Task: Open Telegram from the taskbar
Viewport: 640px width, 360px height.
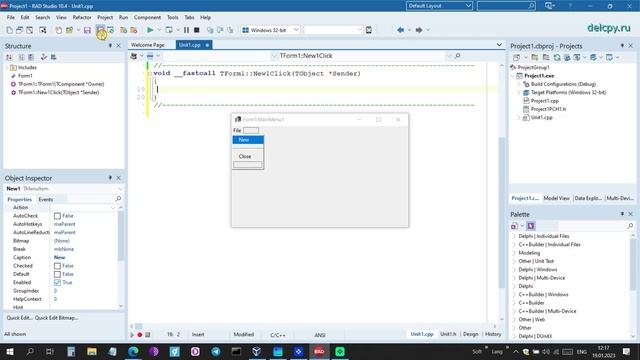Action: click(216, 351)
